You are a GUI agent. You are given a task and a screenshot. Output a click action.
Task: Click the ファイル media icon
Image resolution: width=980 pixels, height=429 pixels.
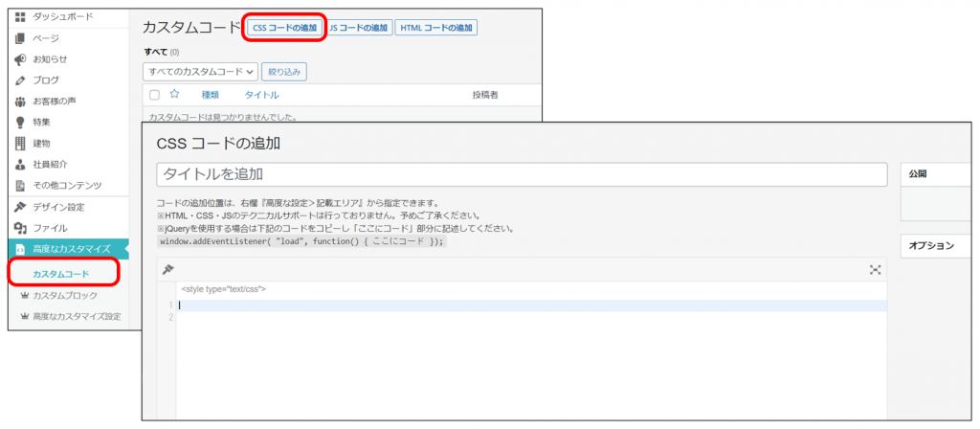pyautogui.click(x=20, y=228)
